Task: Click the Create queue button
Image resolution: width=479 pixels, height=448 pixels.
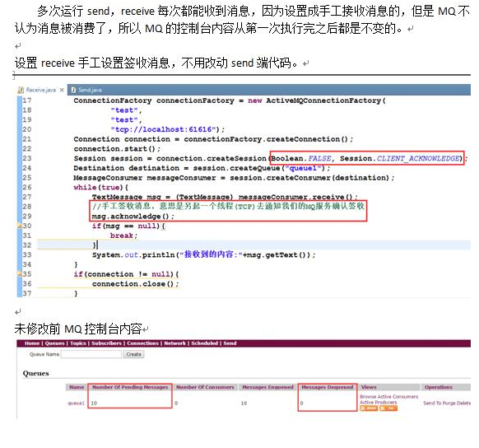Action: [x=134, y=354]
